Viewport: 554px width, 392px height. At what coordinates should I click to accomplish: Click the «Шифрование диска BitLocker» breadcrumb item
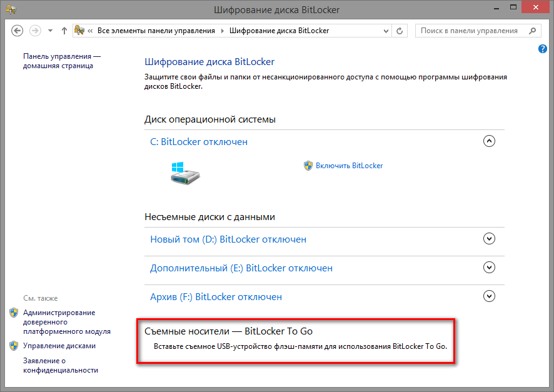pyautogui.click(x=279, y=31)
